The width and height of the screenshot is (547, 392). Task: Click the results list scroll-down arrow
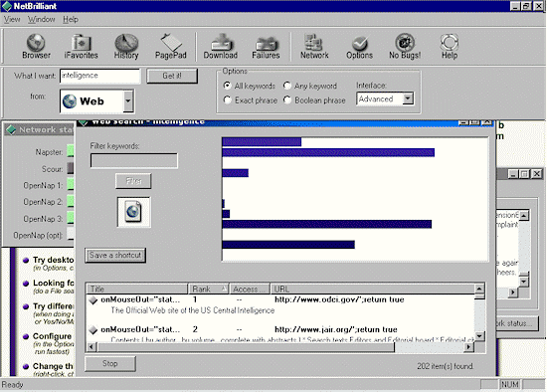(479, 336)
